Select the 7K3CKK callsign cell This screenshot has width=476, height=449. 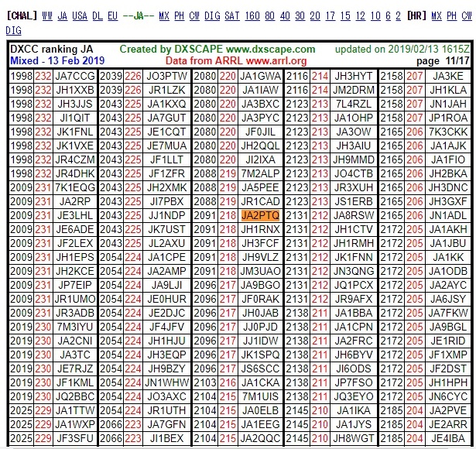[x=448, y=132]
